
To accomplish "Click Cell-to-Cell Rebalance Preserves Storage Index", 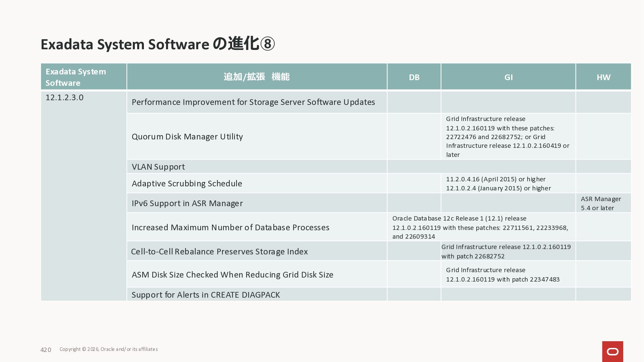I will pyautogui.click(x=219, y=252).
